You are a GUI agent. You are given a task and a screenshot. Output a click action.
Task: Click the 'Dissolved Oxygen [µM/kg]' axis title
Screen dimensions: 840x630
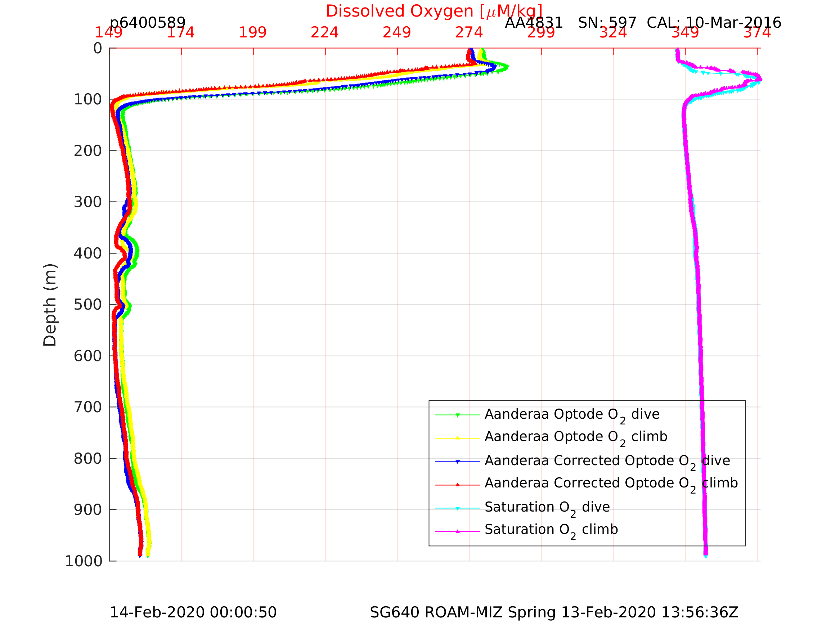[434, 12]
